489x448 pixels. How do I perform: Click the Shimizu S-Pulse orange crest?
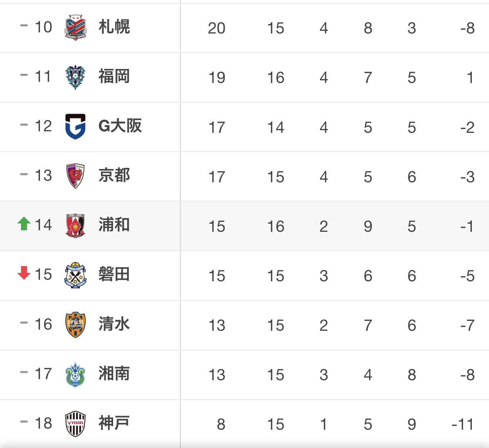tap(75, 325)
